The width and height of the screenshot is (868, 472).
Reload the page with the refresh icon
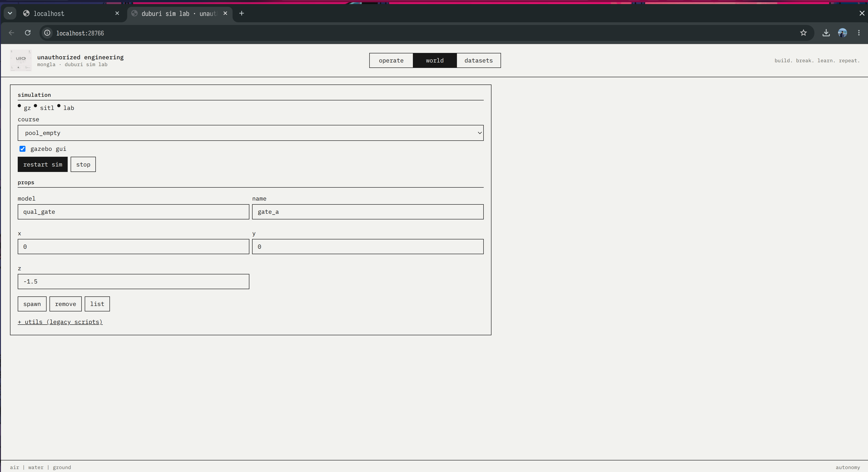[x=28, y=33]
